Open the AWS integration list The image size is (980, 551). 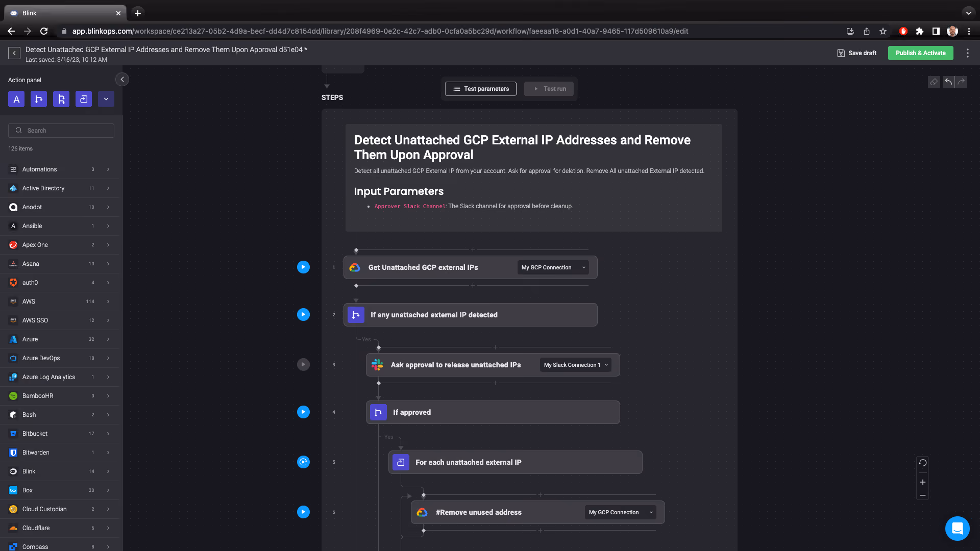(x=59, y=302)
